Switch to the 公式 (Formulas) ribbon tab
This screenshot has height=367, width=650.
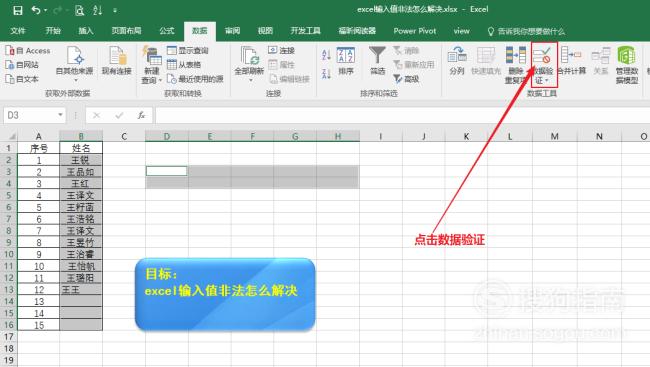coord(167,31)
